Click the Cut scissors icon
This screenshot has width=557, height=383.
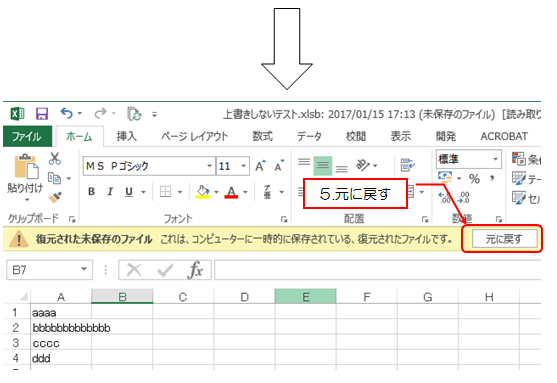(55, 159)
